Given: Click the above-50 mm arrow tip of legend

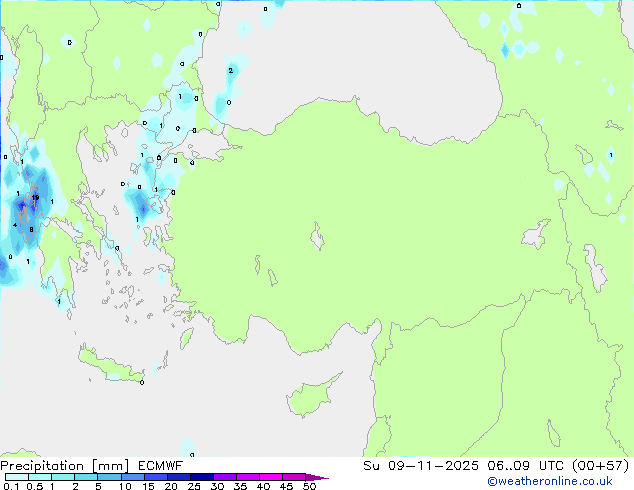Looking at the screenshot, I should coord(317,477).
